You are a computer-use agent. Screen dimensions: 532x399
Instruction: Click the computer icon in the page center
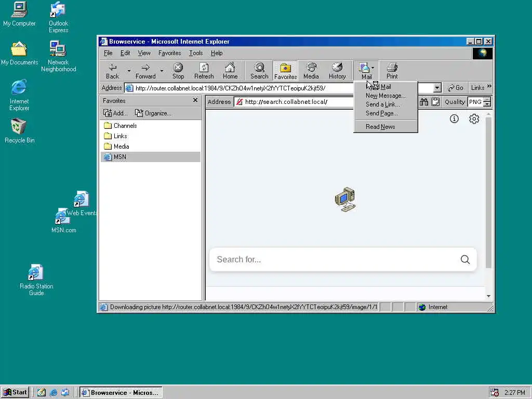345,199
